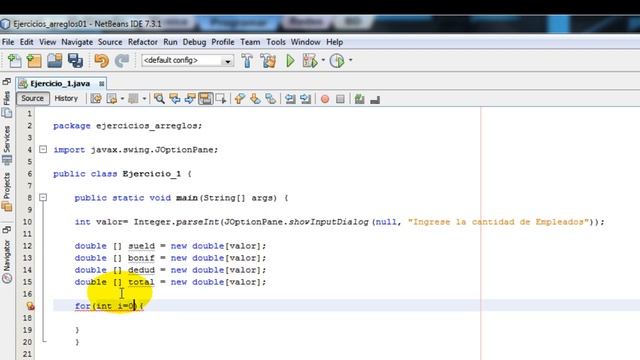Open dropdown arrow beside the Forward navigation icon
This screenshot has width=640, height=360.
tap(144, 98)
